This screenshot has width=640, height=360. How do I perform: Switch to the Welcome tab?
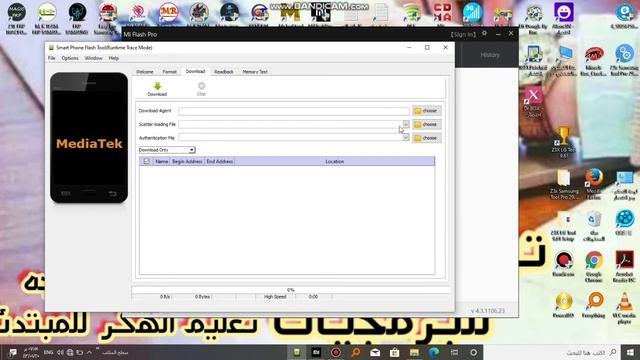145,72
